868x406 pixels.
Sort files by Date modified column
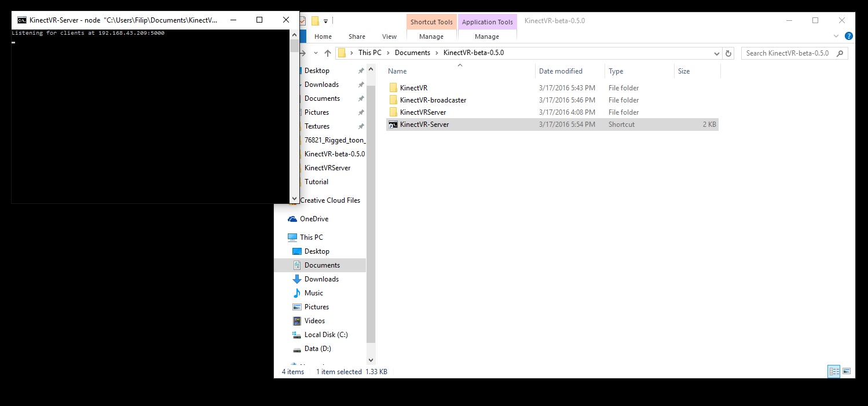point(560,71)
